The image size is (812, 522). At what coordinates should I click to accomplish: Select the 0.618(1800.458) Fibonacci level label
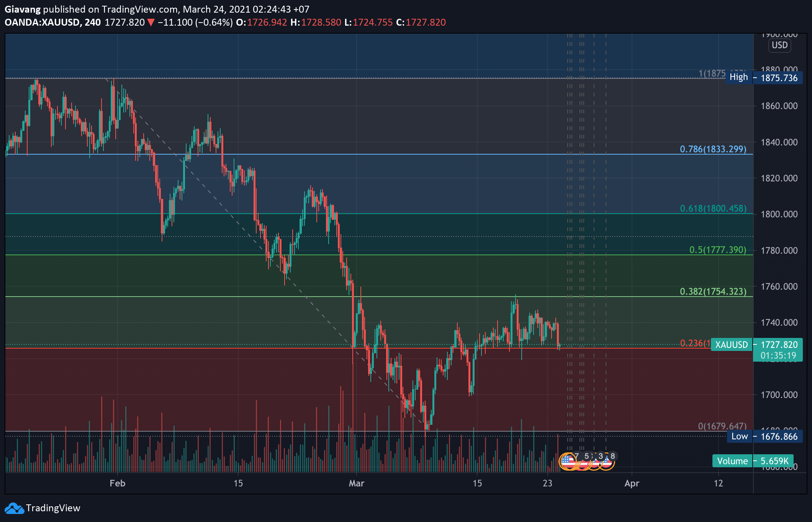[x=713, y=208]
